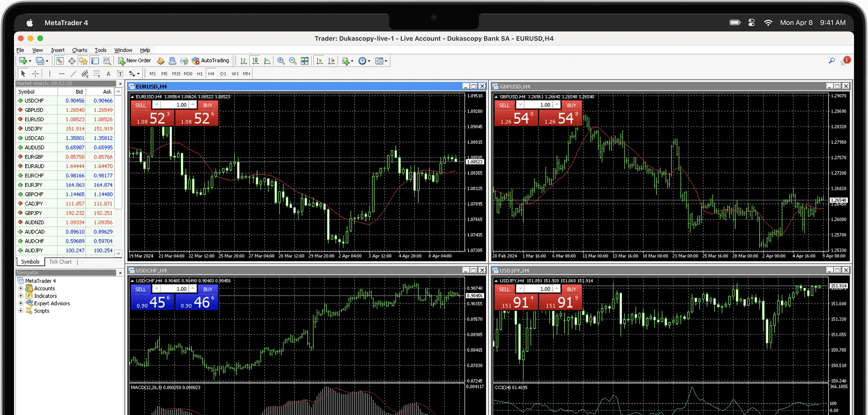Screen dimensions: 868x415
Task: Toggle the Terminal panel icon
Action: [95, 61]
